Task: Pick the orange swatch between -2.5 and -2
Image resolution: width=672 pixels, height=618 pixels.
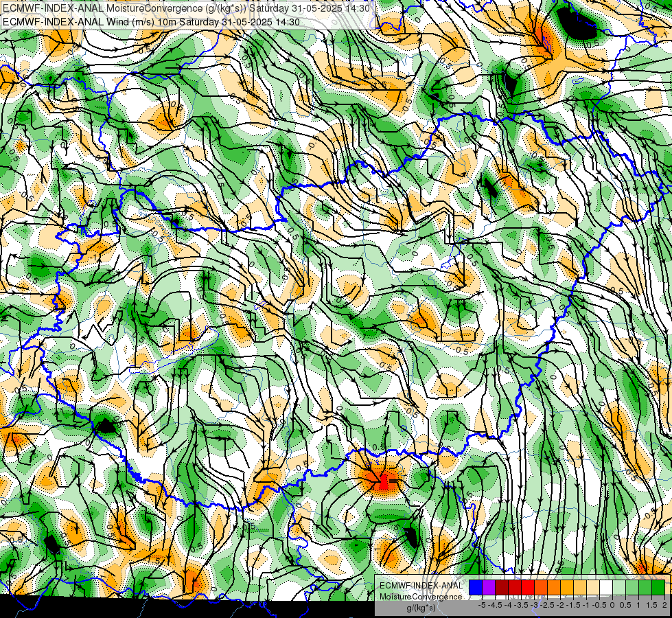Action: tap(554, 587)
